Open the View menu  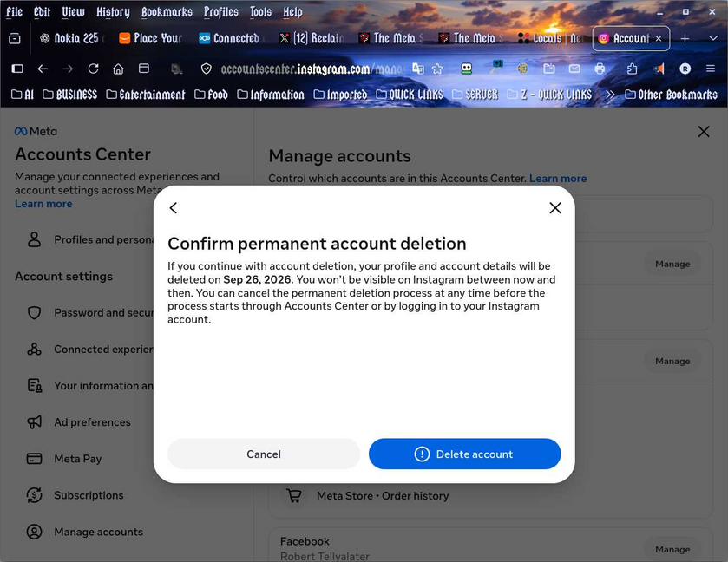click(74, 12)
